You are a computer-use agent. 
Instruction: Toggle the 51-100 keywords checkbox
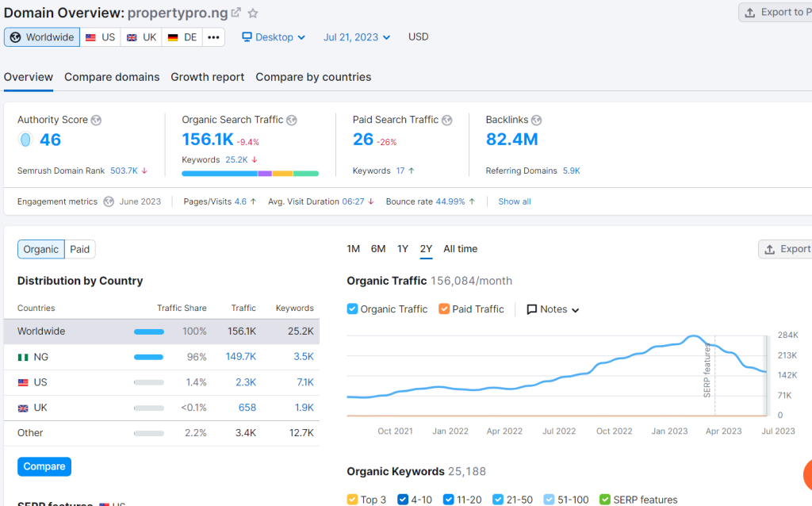(549, 500)
